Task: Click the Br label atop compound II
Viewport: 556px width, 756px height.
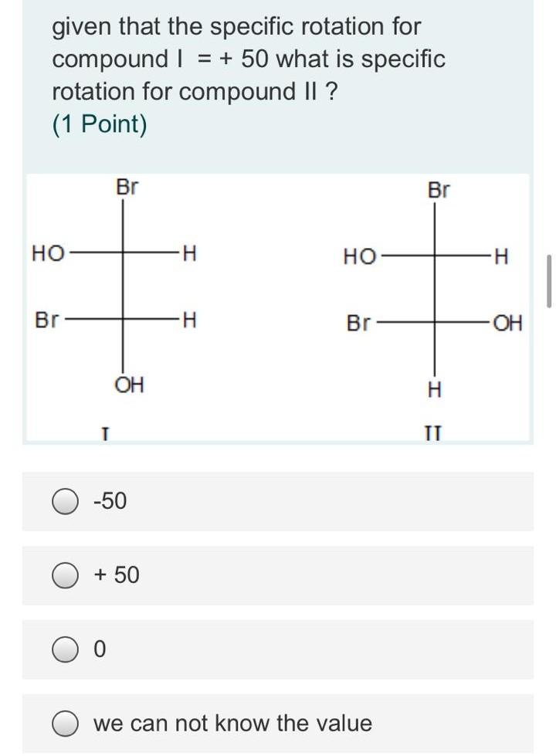Action: (439, 187)
